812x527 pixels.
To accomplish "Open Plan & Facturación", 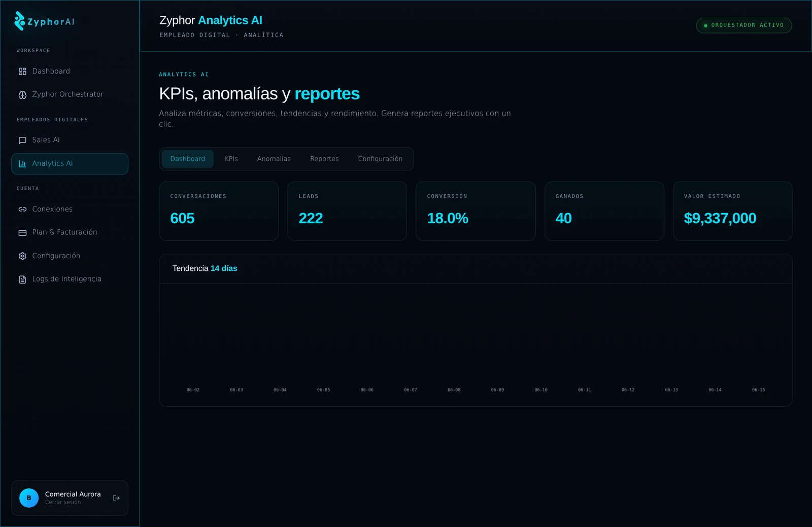I will click(x=70, y=232).
